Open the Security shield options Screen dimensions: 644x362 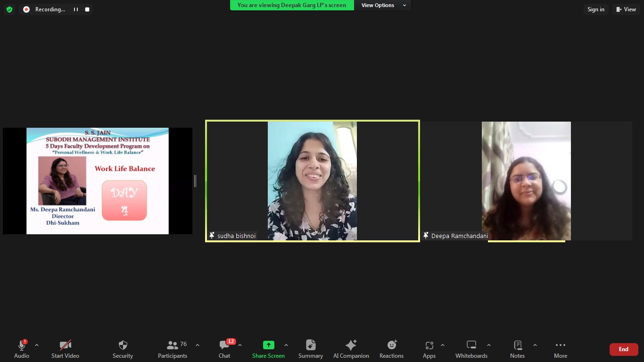[x=123, y=349]
